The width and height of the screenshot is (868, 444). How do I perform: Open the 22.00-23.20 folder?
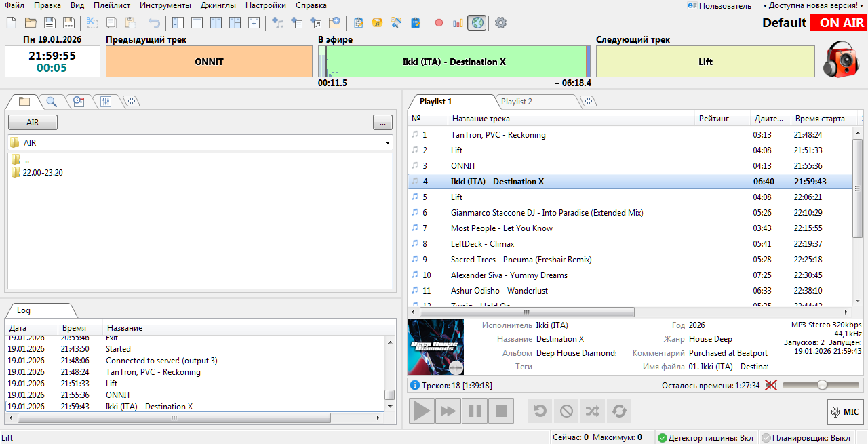pos(42,172)
